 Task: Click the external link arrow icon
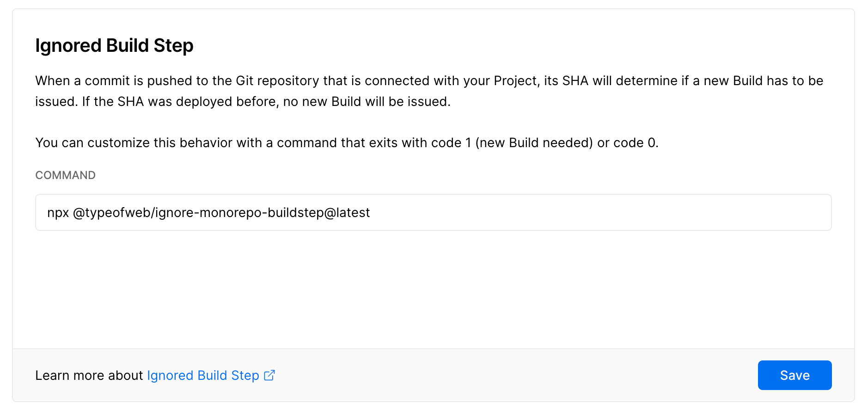(x=269, y=375)
